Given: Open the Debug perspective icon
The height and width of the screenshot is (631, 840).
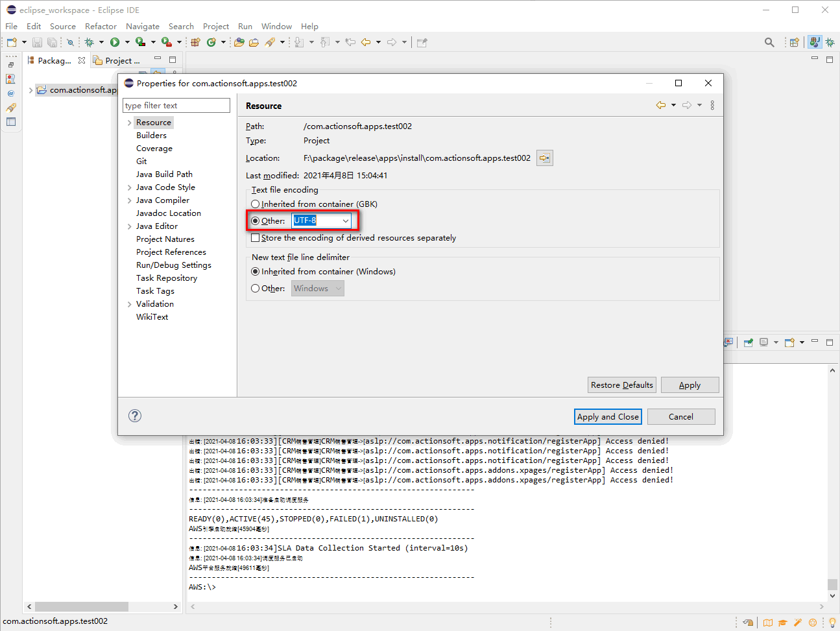Looking at the screenshot, I should [830, 42].
